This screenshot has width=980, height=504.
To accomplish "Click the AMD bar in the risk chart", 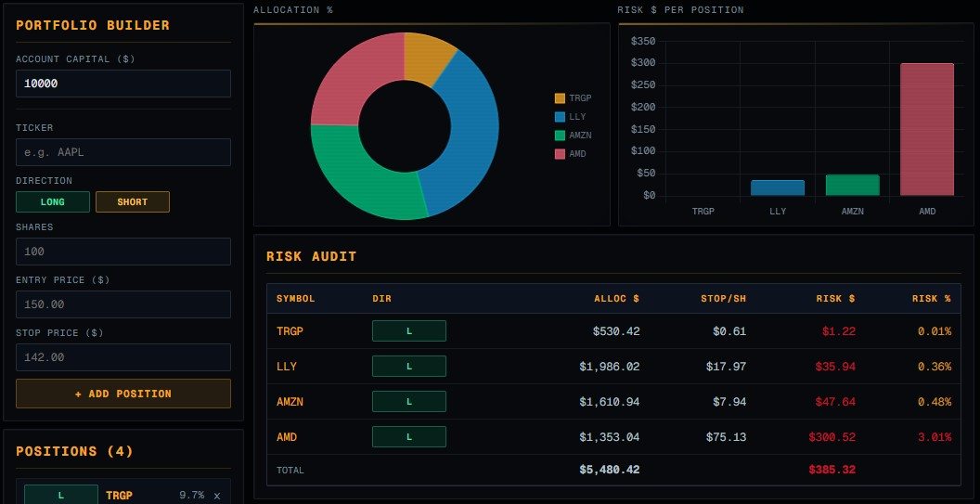I will (927, 129).
